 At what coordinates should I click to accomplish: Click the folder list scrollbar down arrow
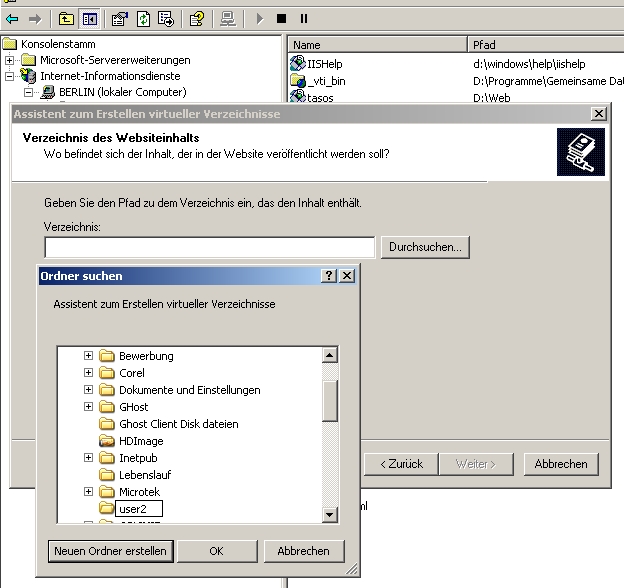click(x=330, y=515)
